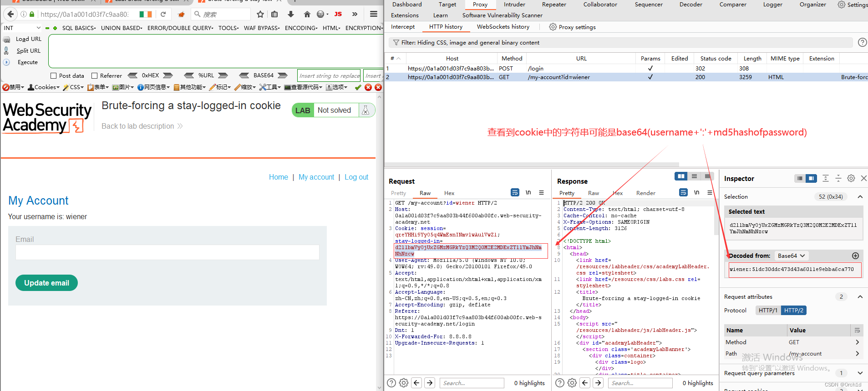The width and height of the screenshot is (868, 391).
Task: Click Split URL in HackBar
Action: tap(28, 51)
